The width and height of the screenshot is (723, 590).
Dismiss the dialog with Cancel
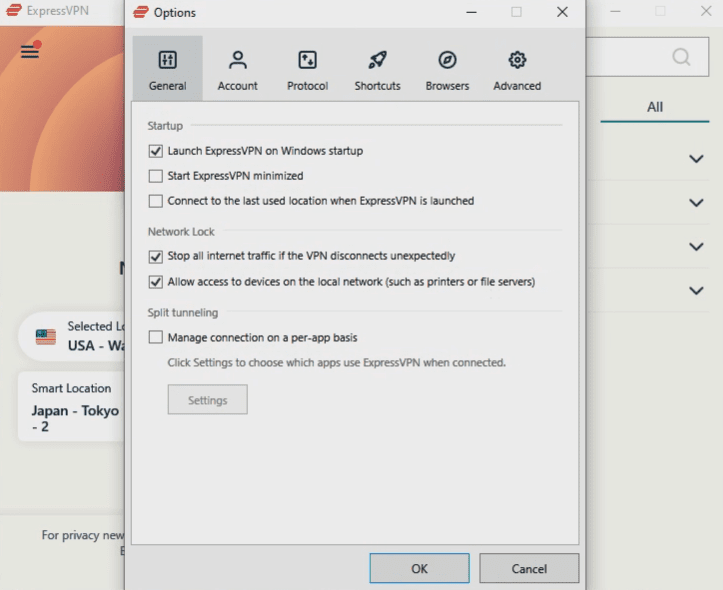pos(529,568)
